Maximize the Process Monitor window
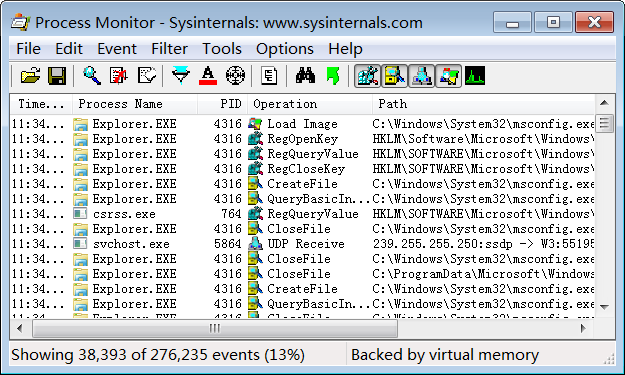This screenshot has height=375, width=625. (553, 22)
